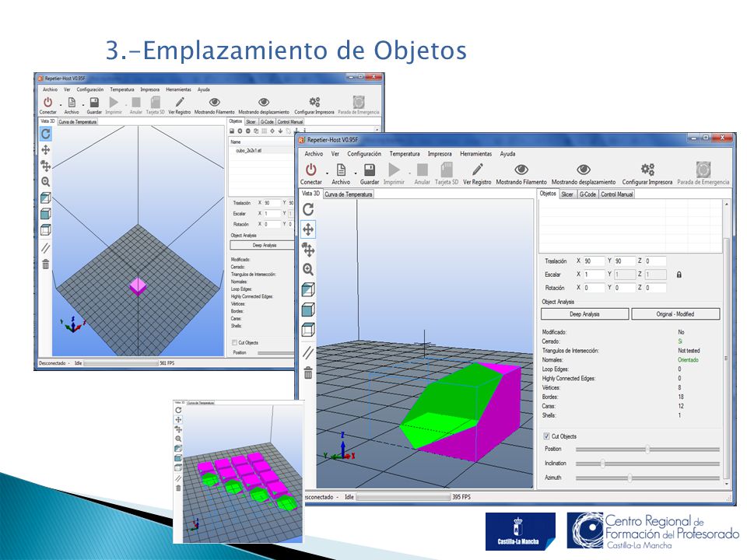Click green Orientado value for Normales

click(688, 360)
